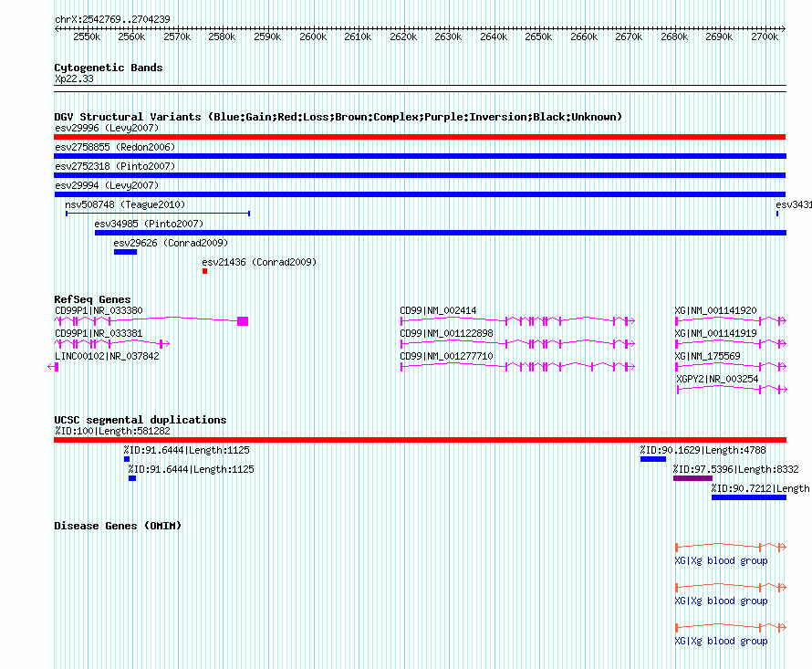
Task: Select the nsv508748 (Teague2010) label
Action: click(x=125, y=204)
